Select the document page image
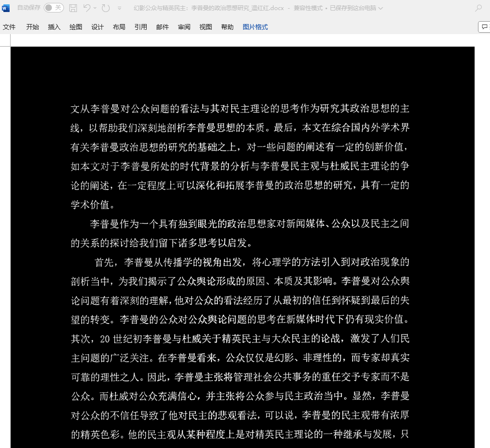 (x=242, y=247)
